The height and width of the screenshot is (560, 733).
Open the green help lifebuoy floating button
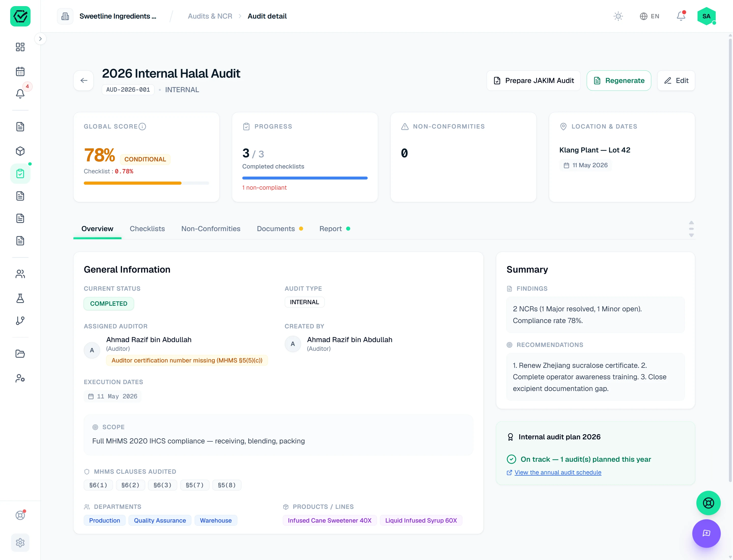[x=708, y=503]
